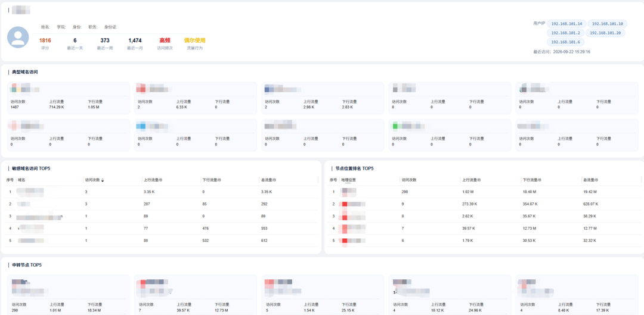Click 地理位置 column header
Screen dimensions: 644x315
click(x=348, y=180)
